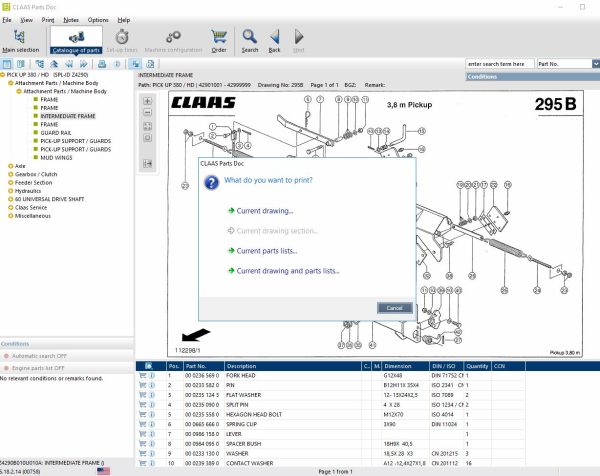The image size is (600, 476).
Task: Select GUARD RAIL in the tree
Action: coord(56,133)
